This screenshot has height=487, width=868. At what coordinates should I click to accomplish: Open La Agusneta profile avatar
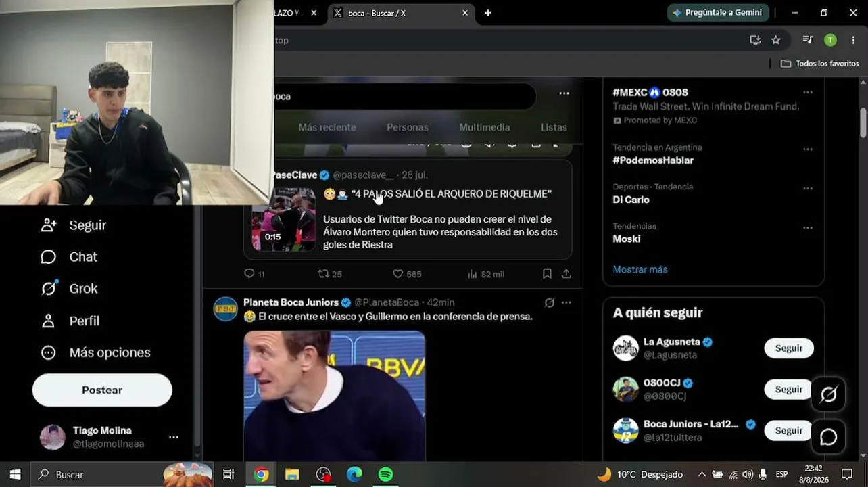625,348
